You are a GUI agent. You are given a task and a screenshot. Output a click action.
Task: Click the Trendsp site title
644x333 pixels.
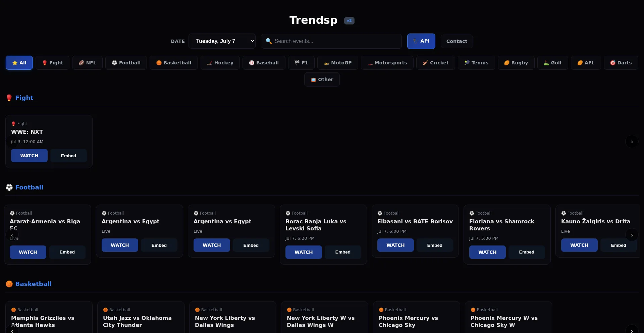click(x=313, y=20)
